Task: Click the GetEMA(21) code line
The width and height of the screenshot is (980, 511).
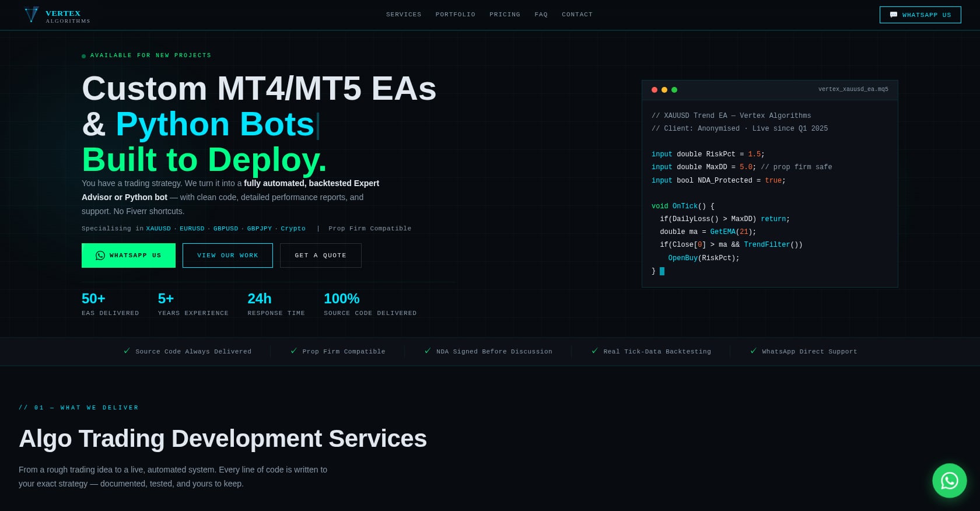Action: click(708, 232)
